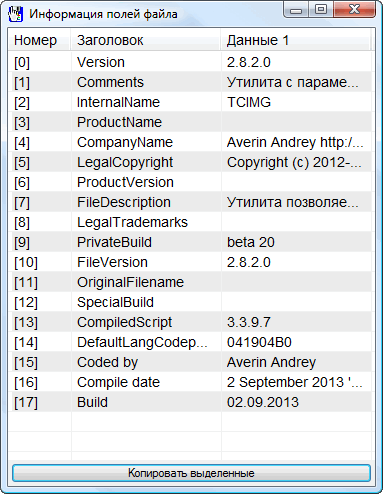Maximize the window
Image resolution: width=383 pixels, height=494 pixels.
(x=321, y=9)
